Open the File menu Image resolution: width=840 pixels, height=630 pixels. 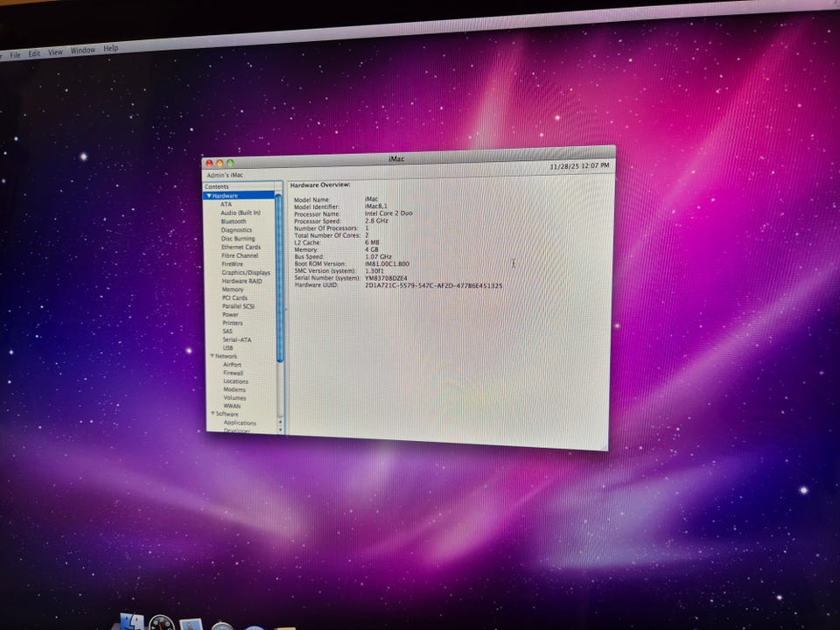pos(15,54)
